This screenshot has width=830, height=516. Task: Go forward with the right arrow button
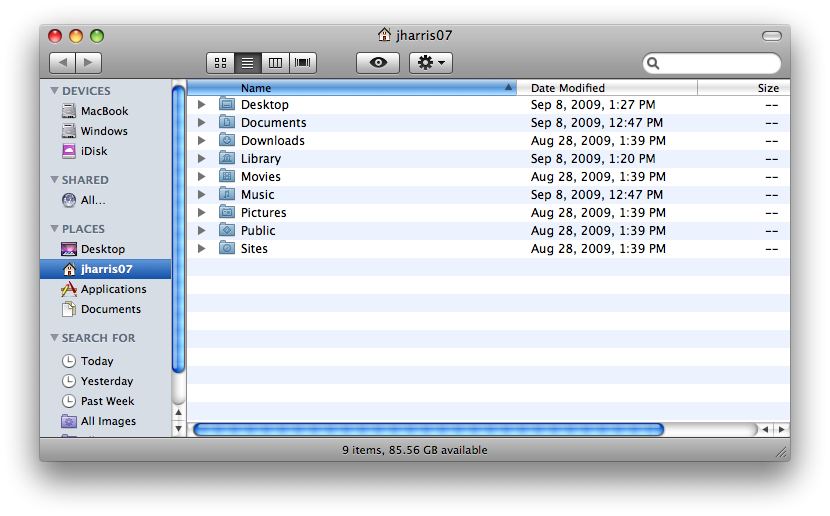pos(89,63)
